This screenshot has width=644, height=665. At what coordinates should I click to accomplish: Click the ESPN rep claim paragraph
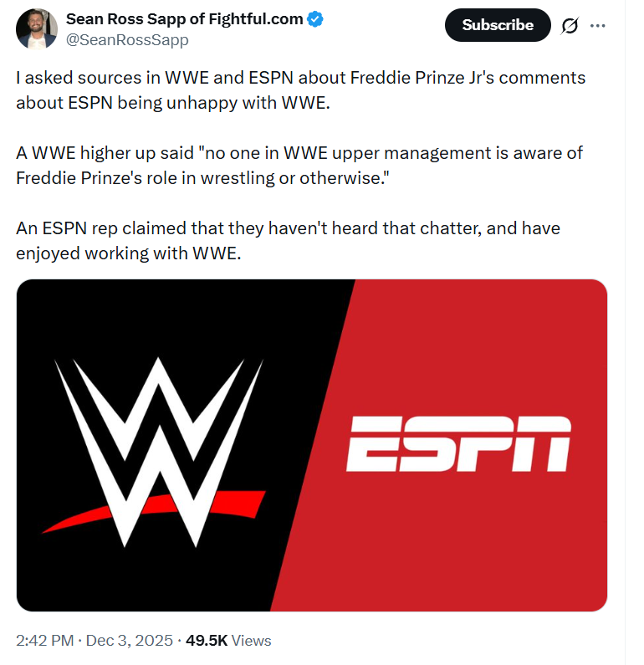click(289, 241)
